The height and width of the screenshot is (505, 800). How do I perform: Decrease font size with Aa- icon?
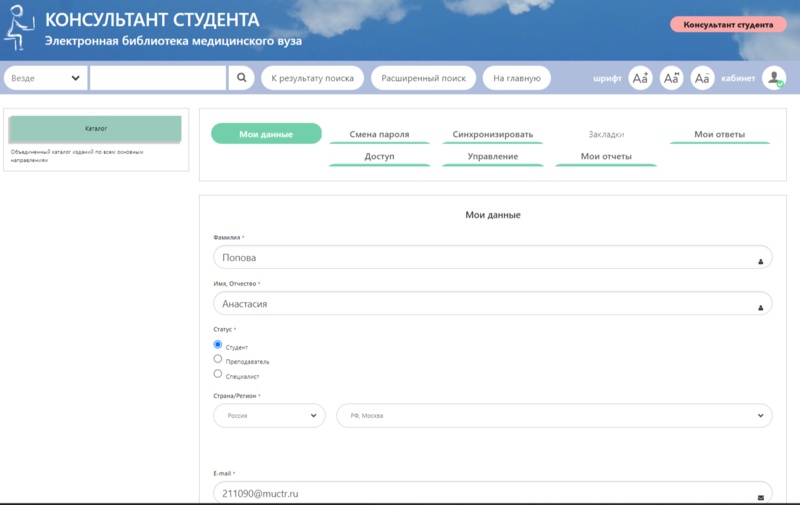pyautogui.click(x=703, y=78)
